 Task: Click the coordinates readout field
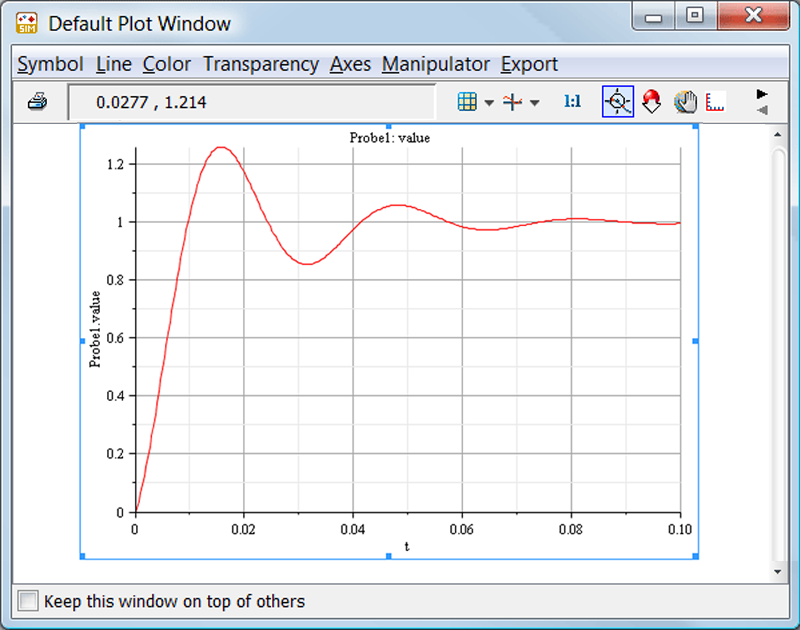[252, 102]
